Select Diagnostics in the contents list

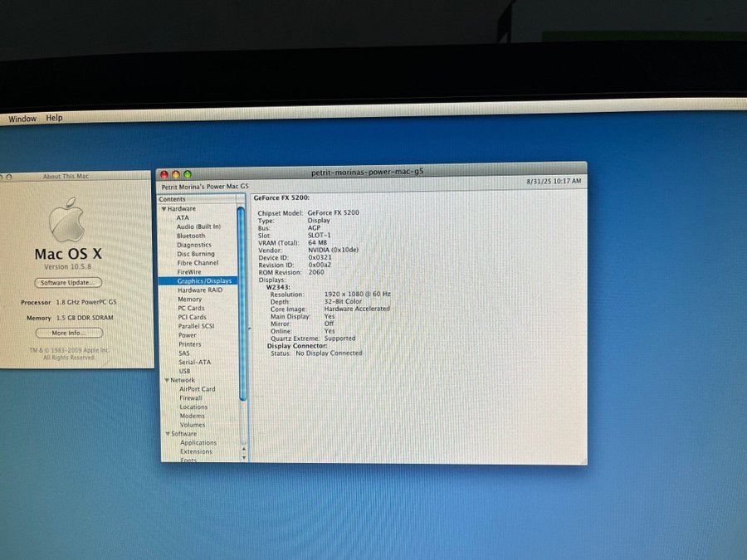(194, 245)
